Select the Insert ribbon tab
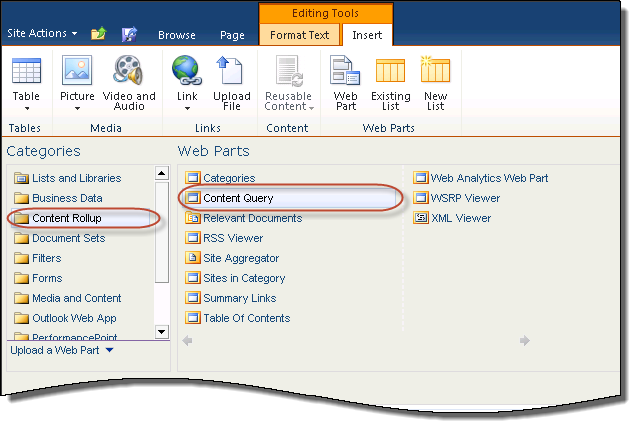636x429 pixels. click(367, 35)
